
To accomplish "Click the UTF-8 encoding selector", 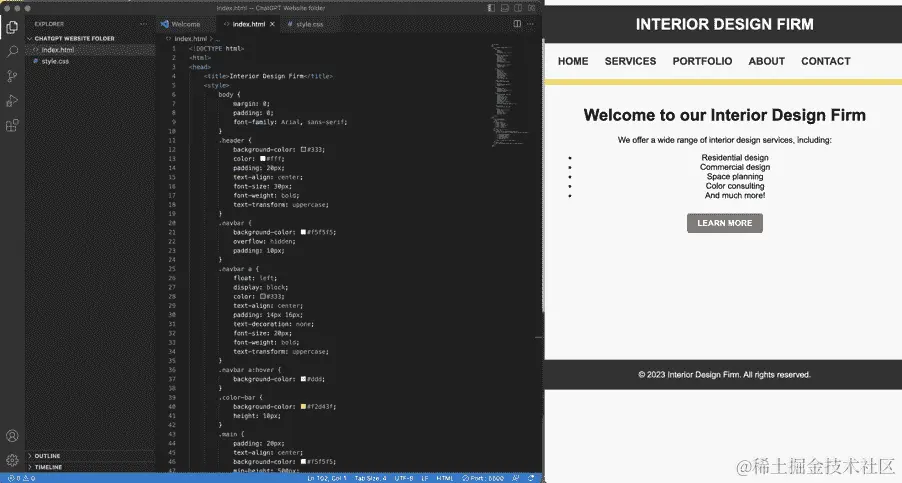I will pyautogui.click(x=404, y=478).
